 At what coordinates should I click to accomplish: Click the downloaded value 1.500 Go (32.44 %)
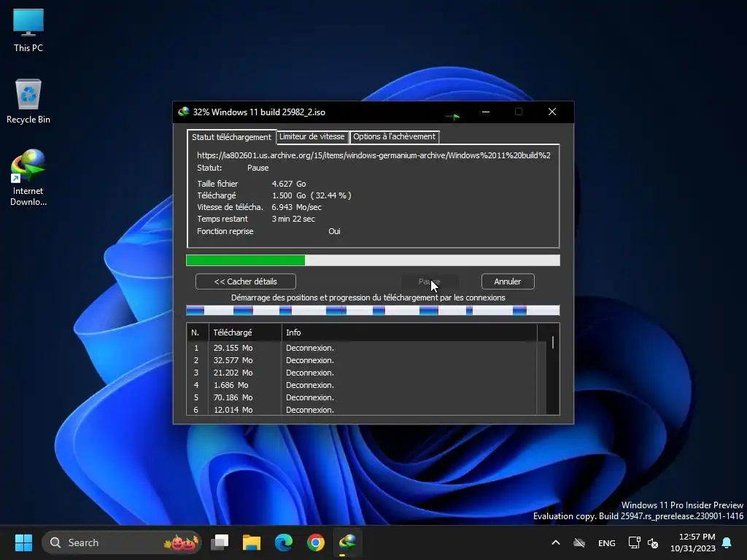(311, 195)
